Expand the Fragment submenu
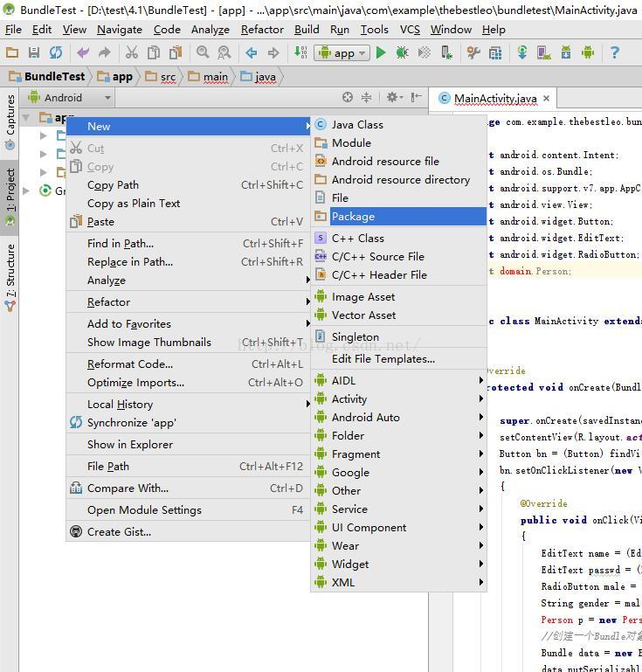Image resolution: width=642 pixels, height=672 pixels. [399, 454]
